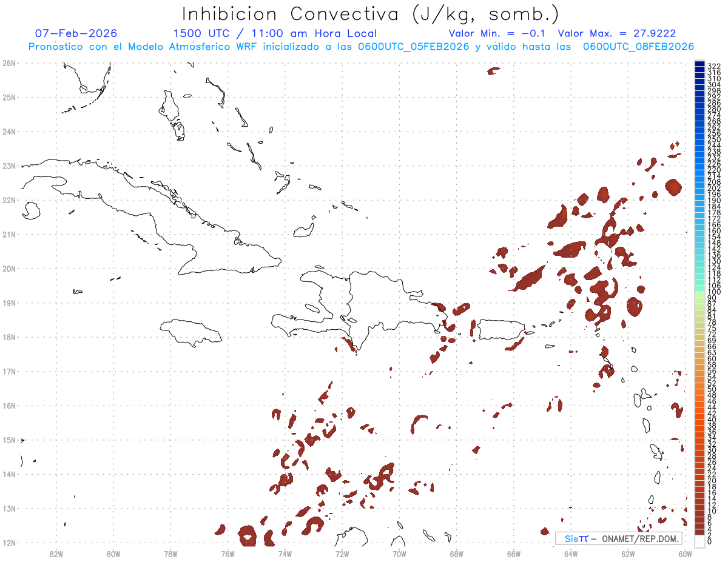Click the longitude label "64W"

click(571, 554)
